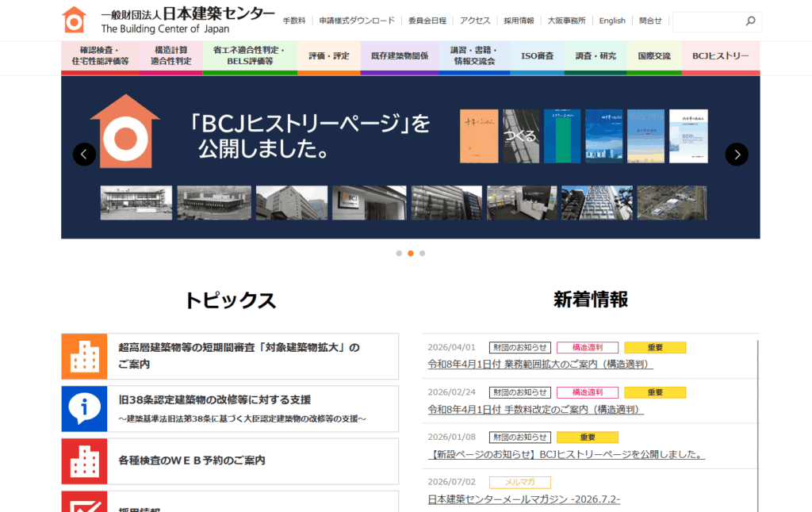812x512 pixels.
Task: Go to next carousel slide arrow
Action: click(737, 155)
